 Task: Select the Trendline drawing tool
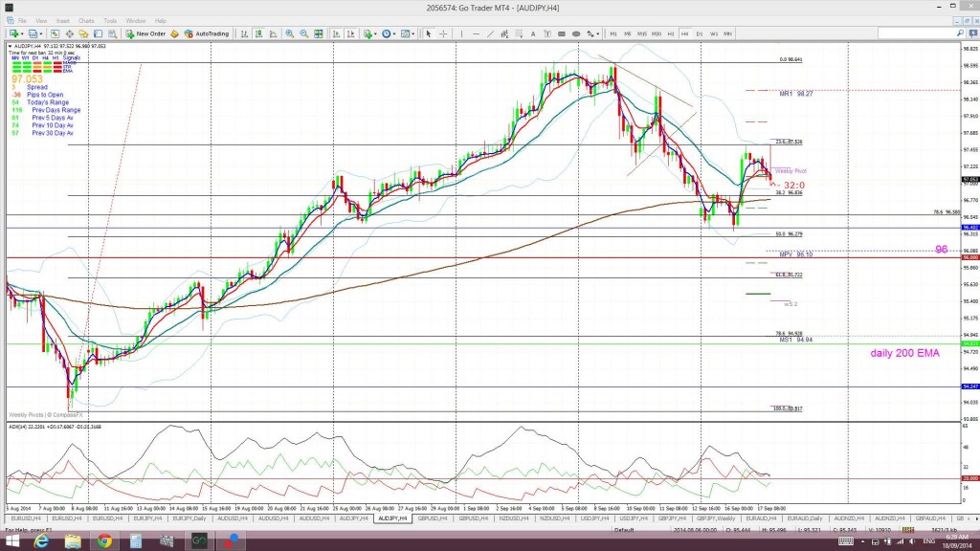(490, 33)
